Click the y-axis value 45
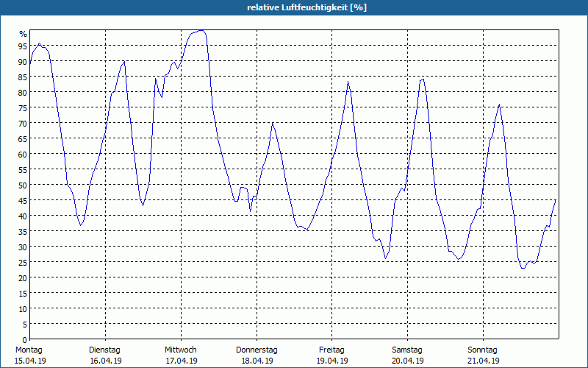Image resolution: width=588 pixels, height=368 pixels. tap(23, 201)
